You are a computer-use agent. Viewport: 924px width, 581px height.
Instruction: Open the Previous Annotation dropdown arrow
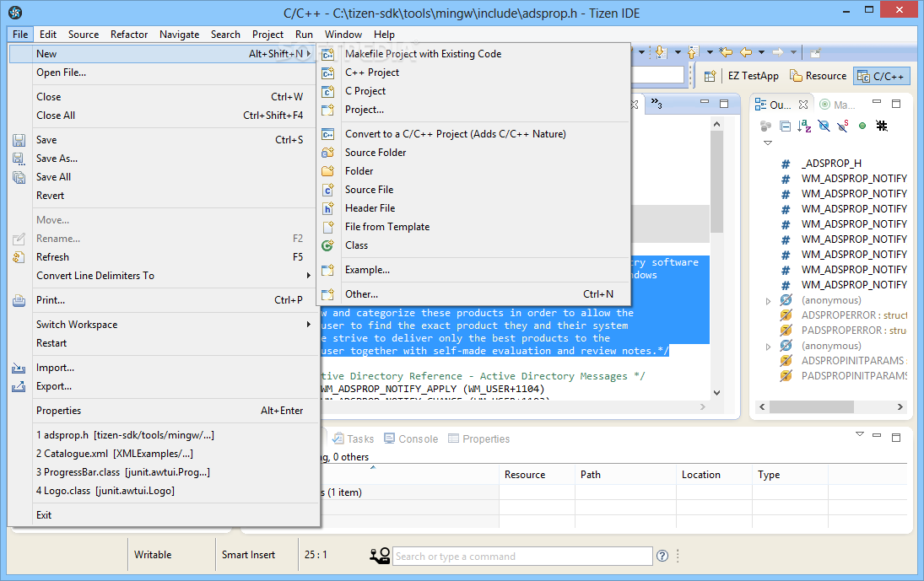710,52
